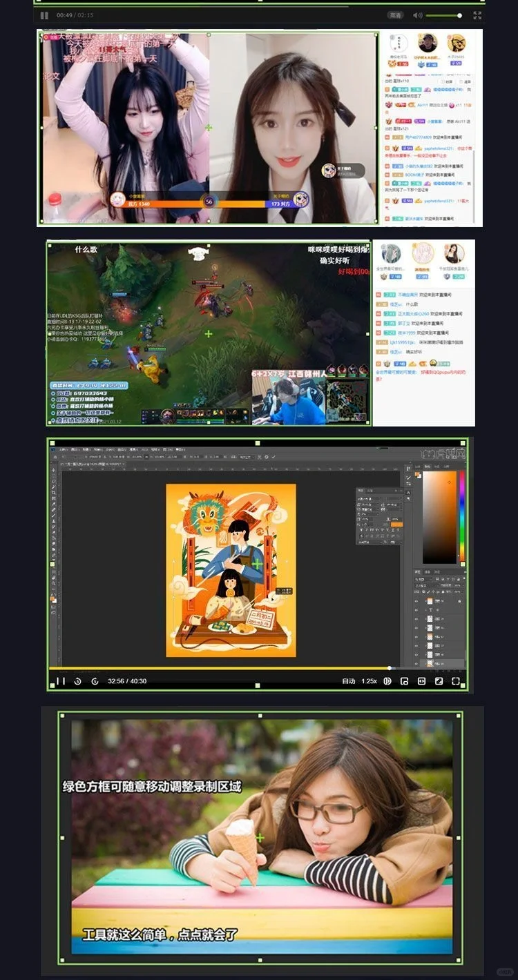Click chat line from 夜来1999

point(413,333)
